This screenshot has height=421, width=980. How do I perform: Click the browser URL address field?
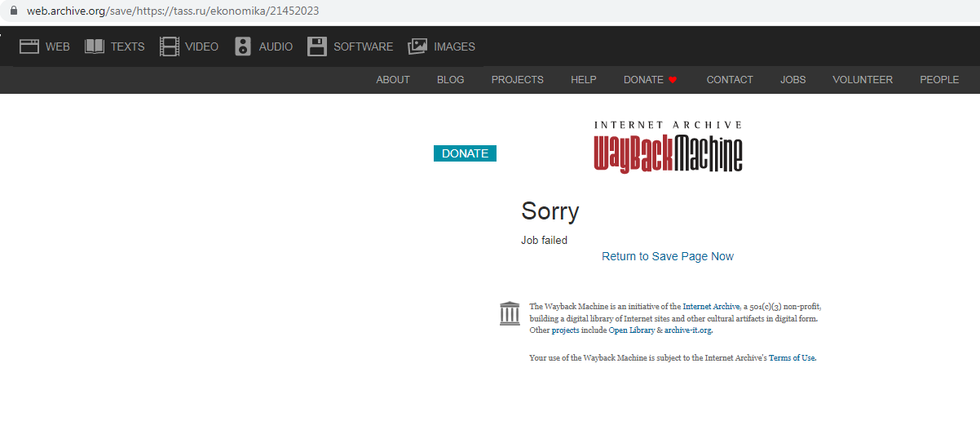point(489,11)
